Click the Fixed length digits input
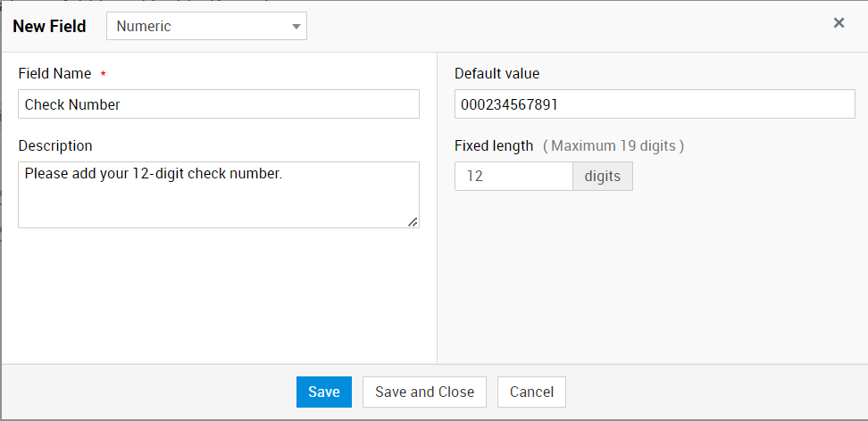The height and width of the screenshot is (421, 868). click(513, 177)
